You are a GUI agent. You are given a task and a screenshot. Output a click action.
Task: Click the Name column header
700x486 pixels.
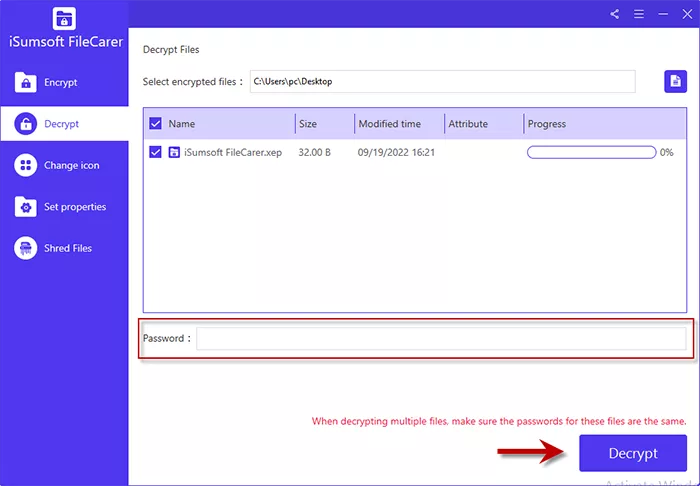[181, 124]
